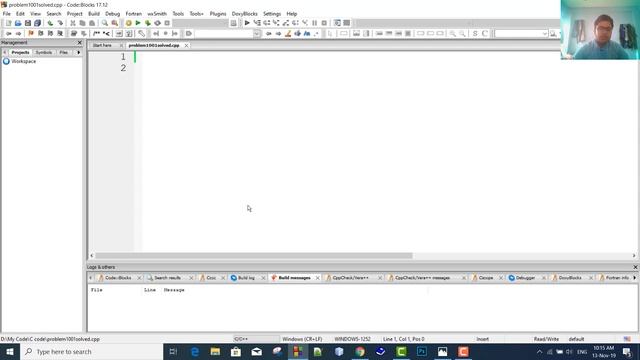Switch to the Start here tab
This screenshot has height=360, width=640.
102,45
